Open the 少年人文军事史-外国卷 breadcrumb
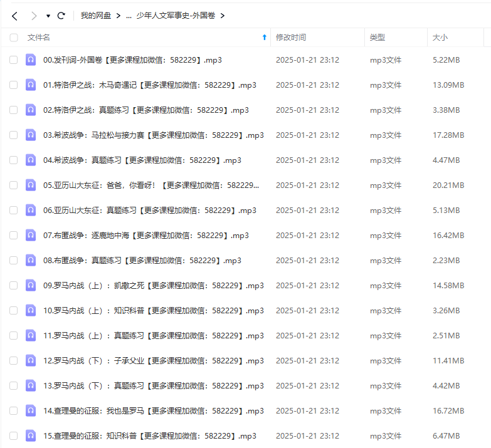Viewport: 491px width, 448px height. [x=176, y=16]
